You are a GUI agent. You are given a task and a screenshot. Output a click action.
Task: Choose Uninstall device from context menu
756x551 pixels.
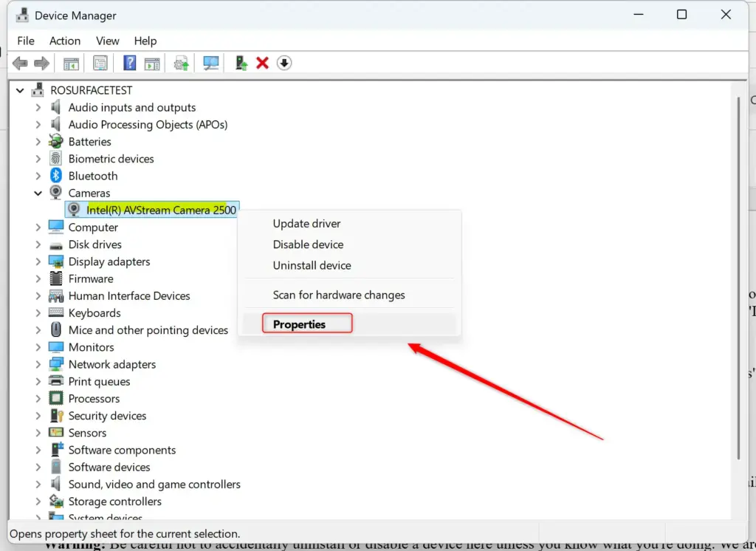tap(349, 265)
